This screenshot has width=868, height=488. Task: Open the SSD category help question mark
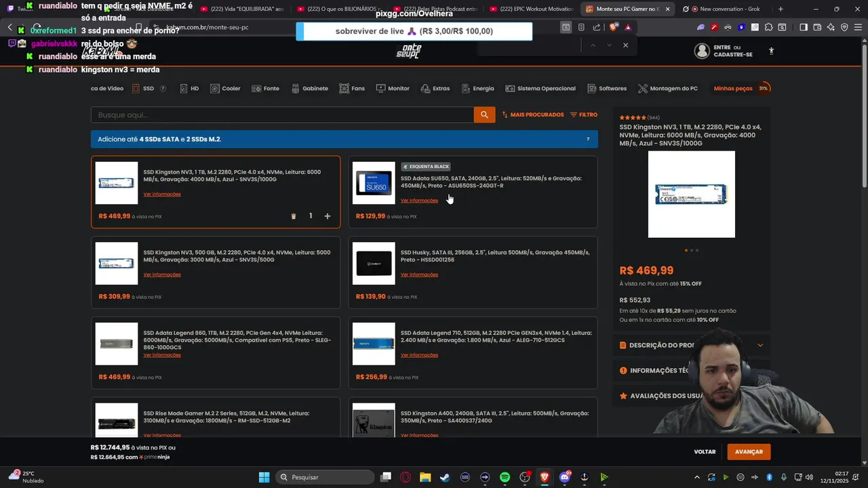[163, 88]
